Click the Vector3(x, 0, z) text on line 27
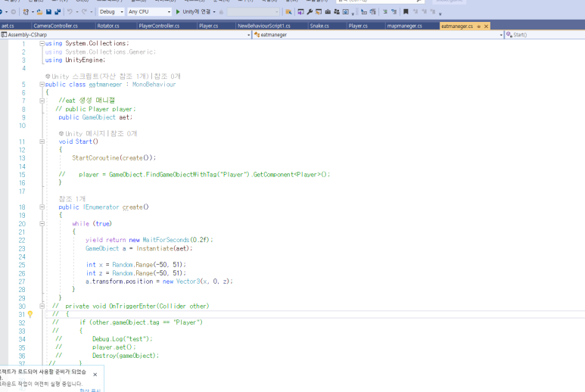The image size is (585, 392). pyautogui.click(x=204, y=282)
